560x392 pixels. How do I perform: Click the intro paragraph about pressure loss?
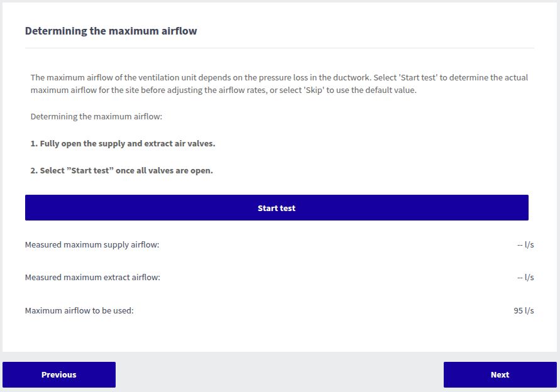pos(279,84)
